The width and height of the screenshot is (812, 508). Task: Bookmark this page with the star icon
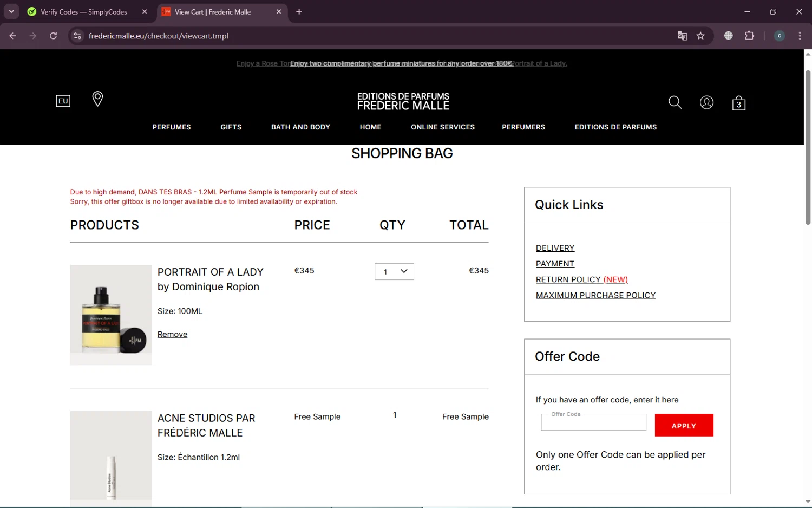pos(700,36)
